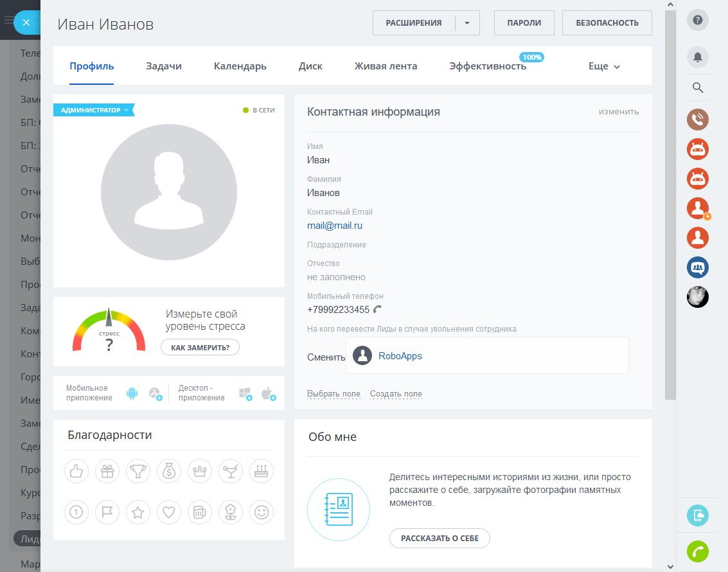
Task: Select the heart gratitude badge
Action: click(x=169, y=512)
